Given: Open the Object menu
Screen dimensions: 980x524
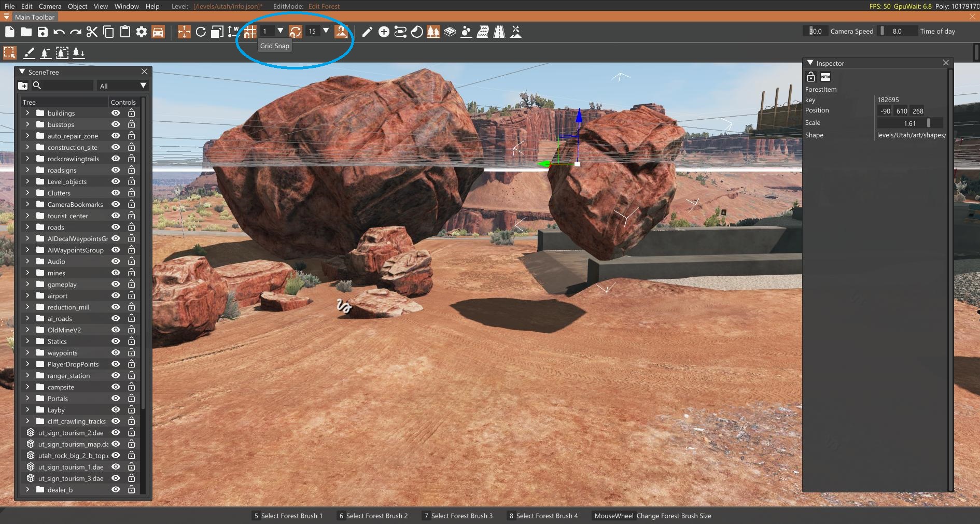Looking at the screenshot, I should [x=77, y=6].
